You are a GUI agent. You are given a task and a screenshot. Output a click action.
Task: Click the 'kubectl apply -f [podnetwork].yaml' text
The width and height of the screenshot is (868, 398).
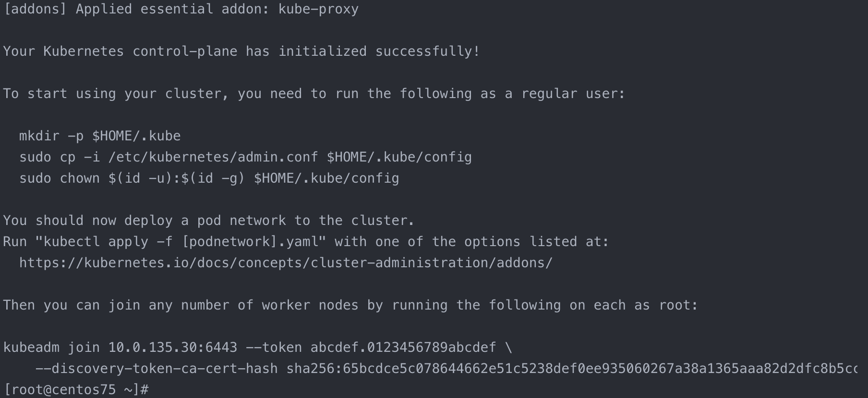pyautogui.click(x=181, y=242)
